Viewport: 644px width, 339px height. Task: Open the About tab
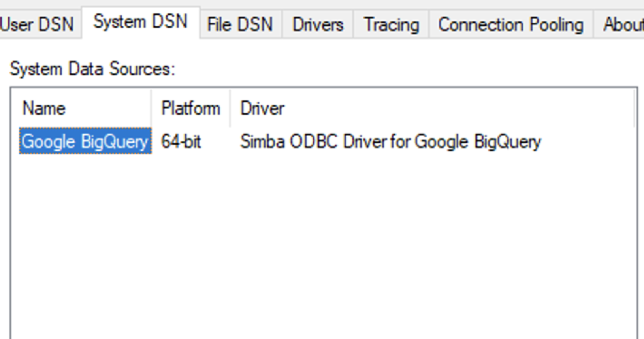click(x=620, y=24)
